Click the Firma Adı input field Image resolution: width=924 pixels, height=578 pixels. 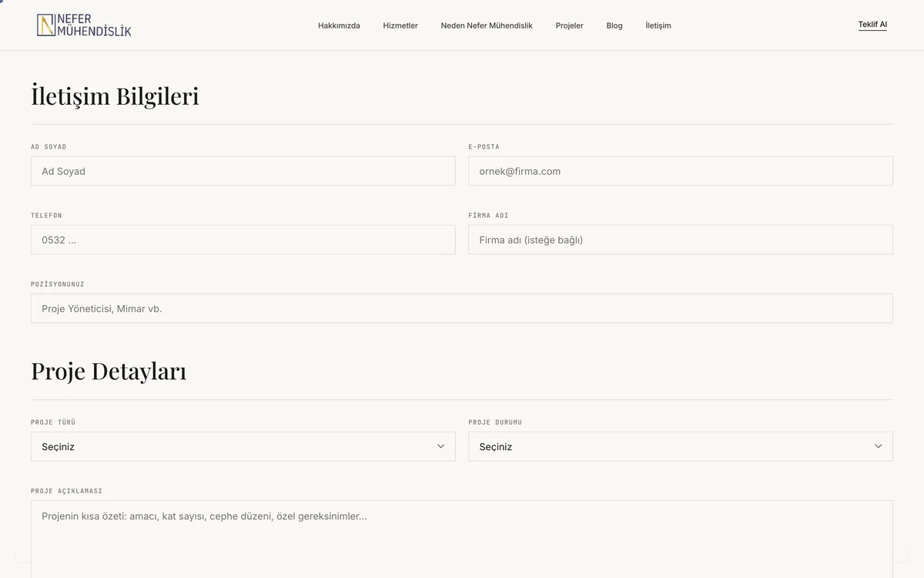click(681, 240)
